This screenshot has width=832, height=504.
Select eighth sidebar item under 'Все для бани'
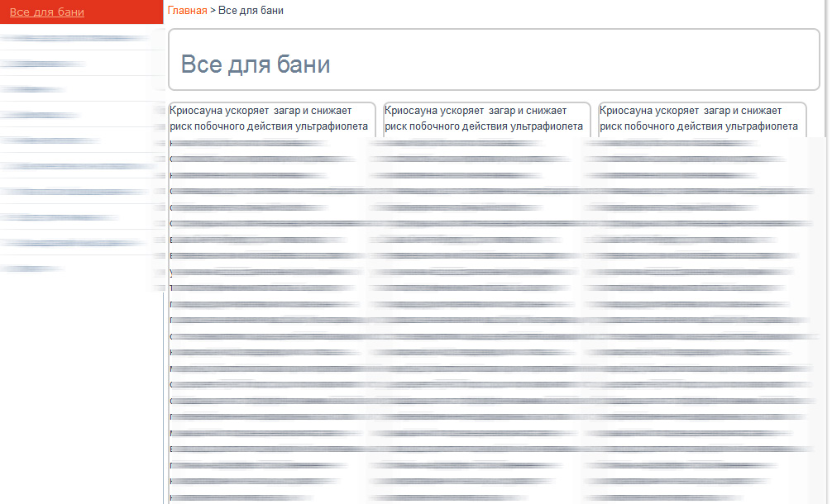(60, 217)
